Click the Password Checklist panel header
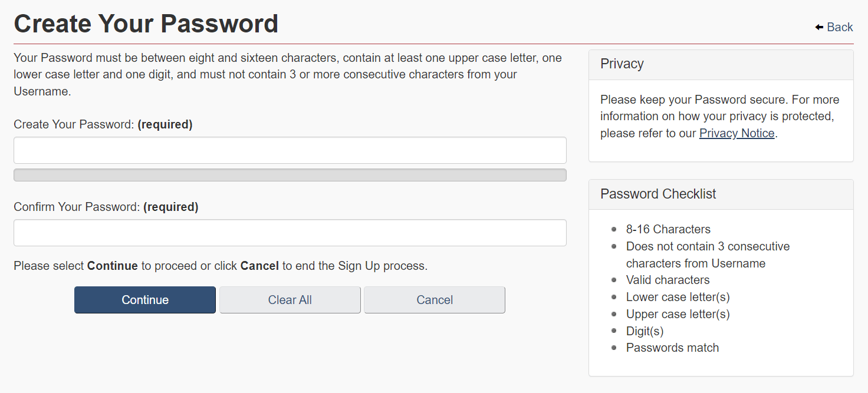 click(721, 194)
